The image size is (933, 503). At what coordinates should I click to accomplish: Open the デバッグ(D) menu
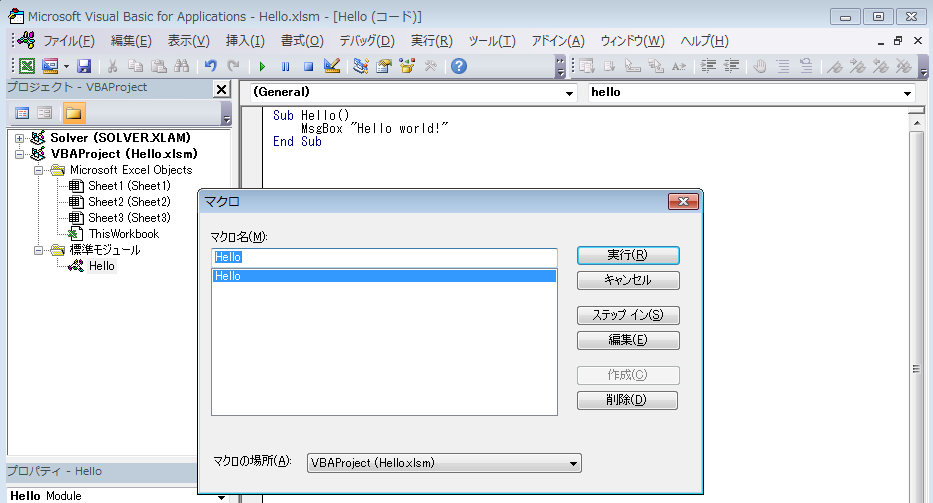[367, 41]
